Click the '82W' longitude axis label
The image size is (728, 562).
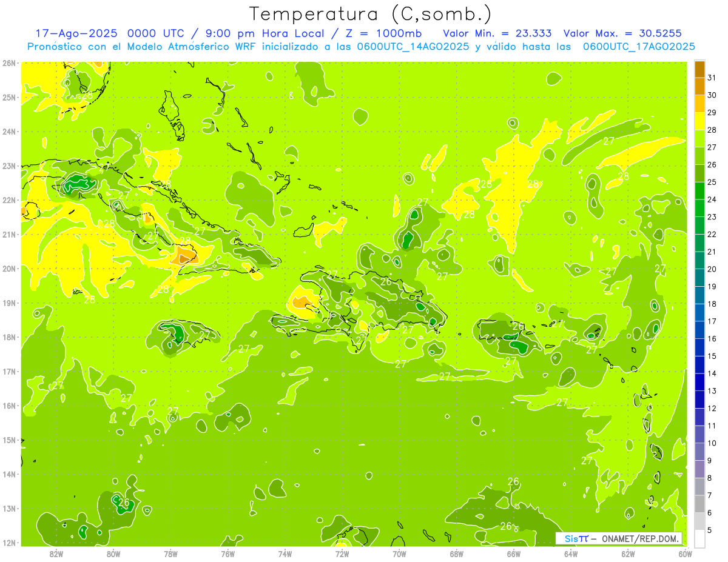point(56,554)
